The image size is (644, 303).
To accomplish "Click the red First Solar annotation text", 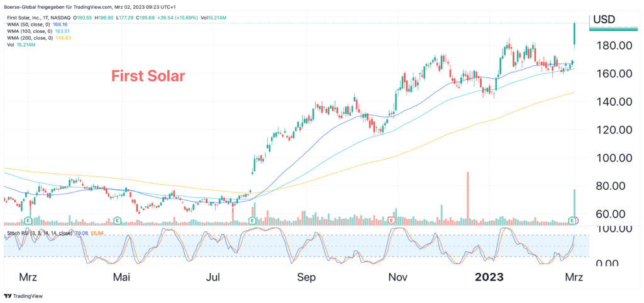I will tap(148, 76).
